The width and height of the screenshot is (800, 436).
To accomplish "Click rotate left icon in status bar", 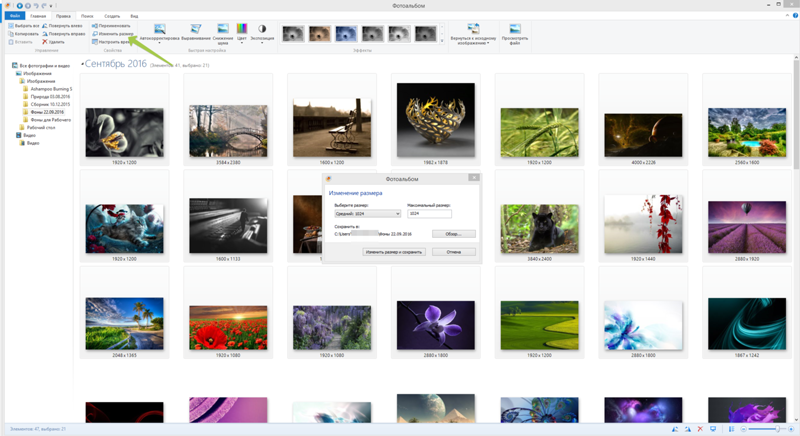I will coord(675,429).
